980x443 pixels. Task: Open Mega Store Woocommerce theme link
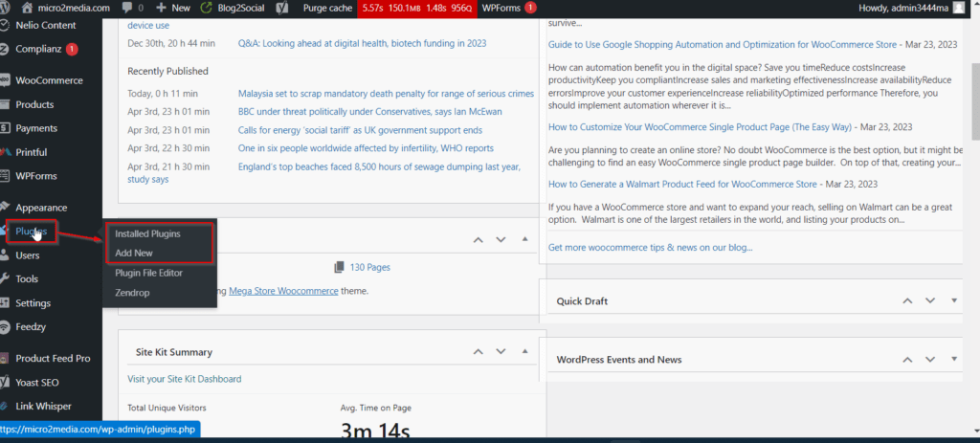pyautogui.click(x=283, y=291)
